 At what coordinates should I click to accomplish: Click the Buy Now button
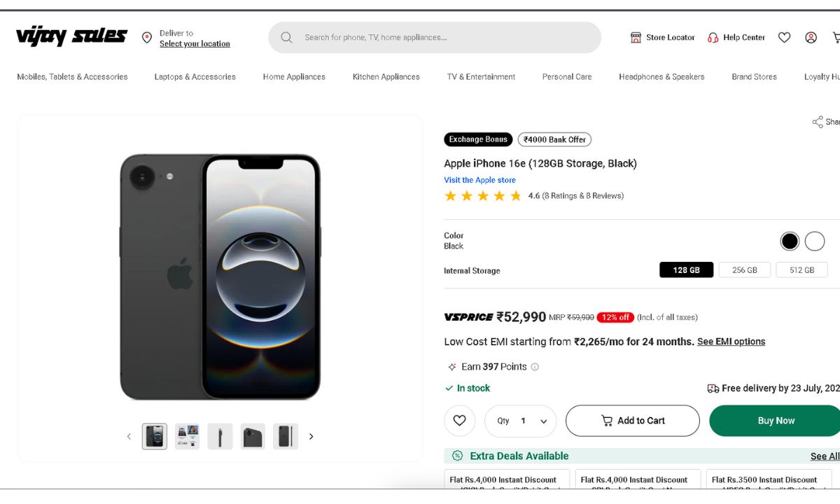coord(776,421)
